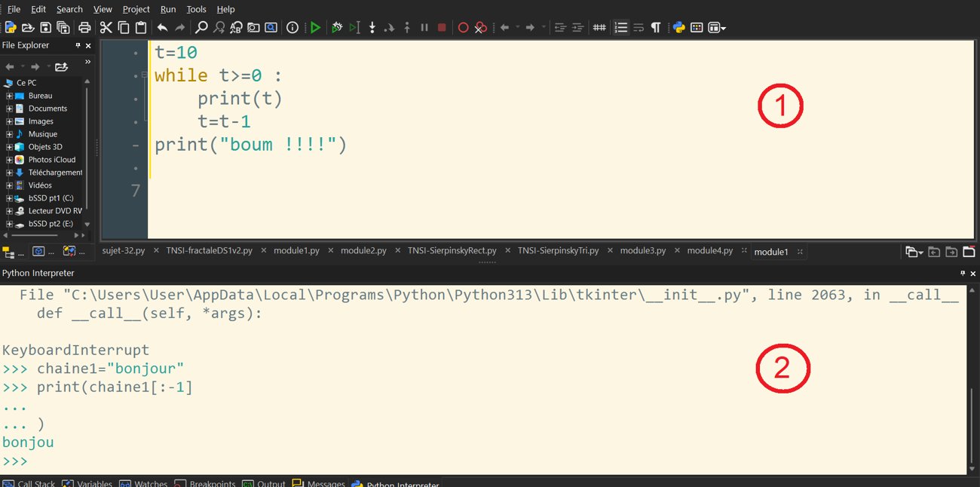This screenshot has width=980, height=487.
Task: Select the bSSD pt1 (C:) drive
Action: (x=51, y=198)
